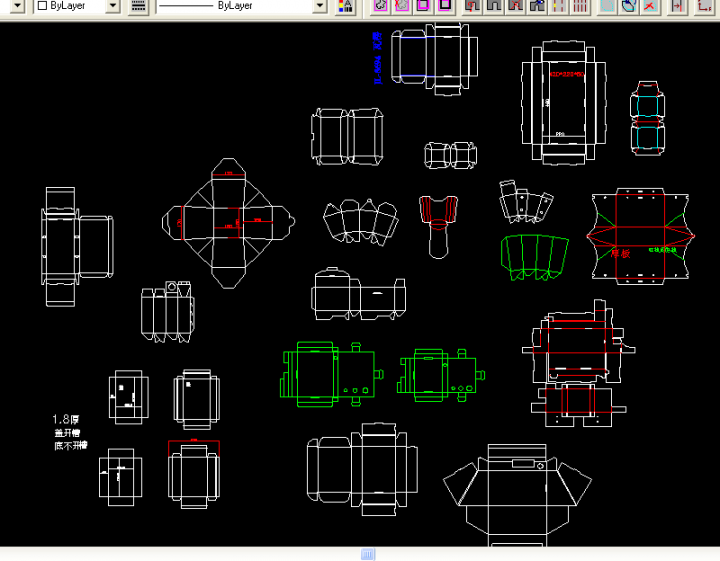Click the colorful letter A style icon
Viewport: 720px width, 561px height.
point(345,6)
